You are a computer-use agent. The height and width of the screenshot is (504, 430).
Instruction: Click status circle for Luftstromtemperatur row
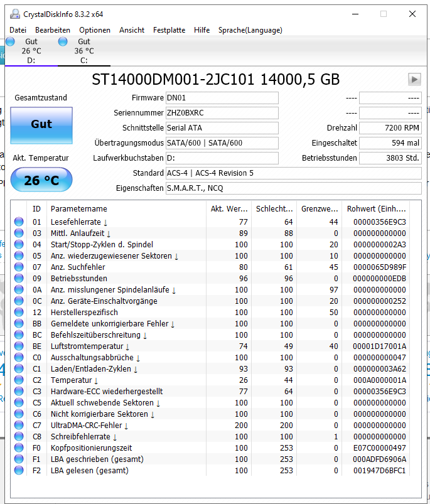click(19, 346)
